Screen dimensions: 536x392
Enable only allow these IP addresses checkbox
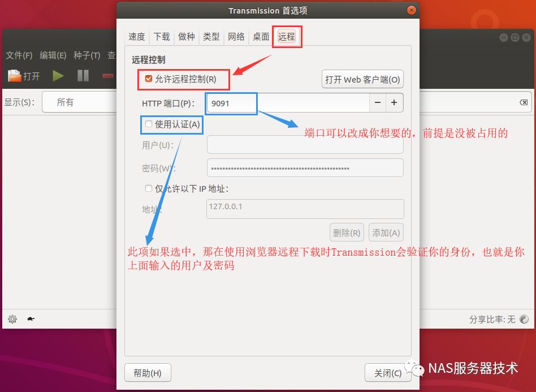point(148,188)
